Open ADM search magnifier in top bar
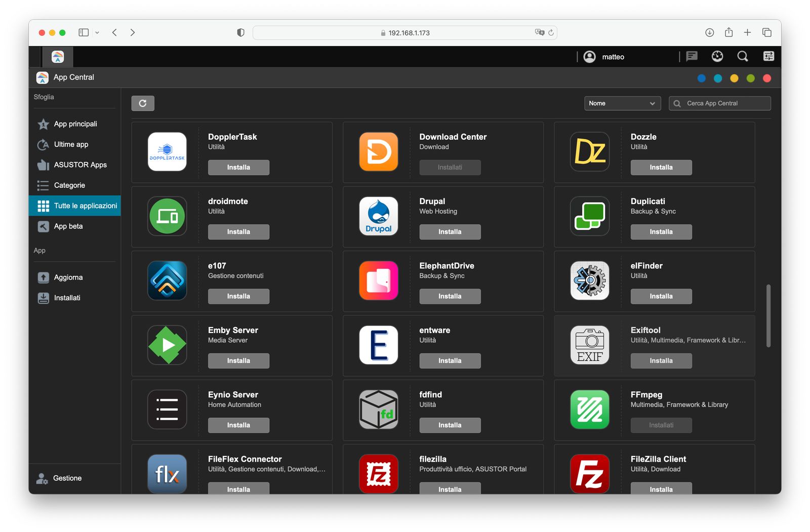 pos(743,56)
